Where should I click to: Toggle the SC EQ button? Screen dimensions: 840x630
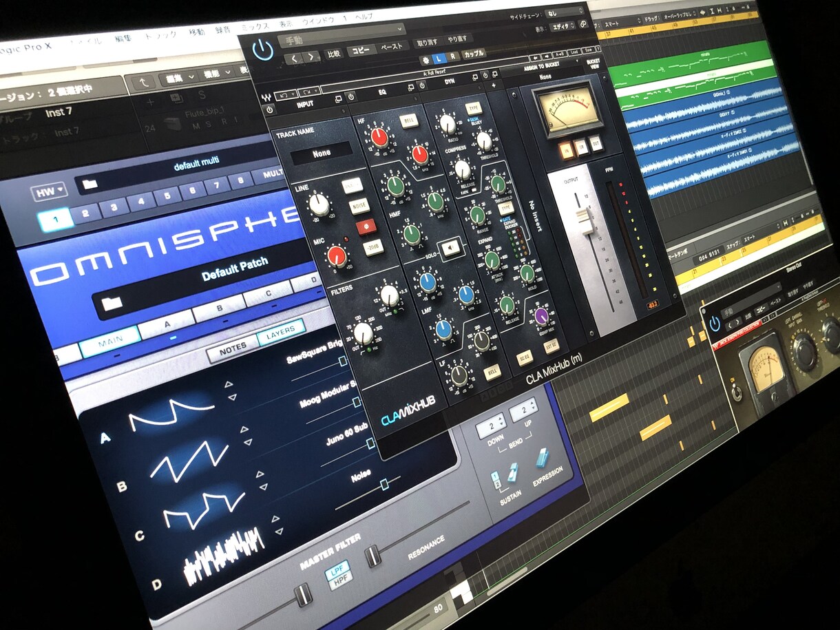point(525,358)
